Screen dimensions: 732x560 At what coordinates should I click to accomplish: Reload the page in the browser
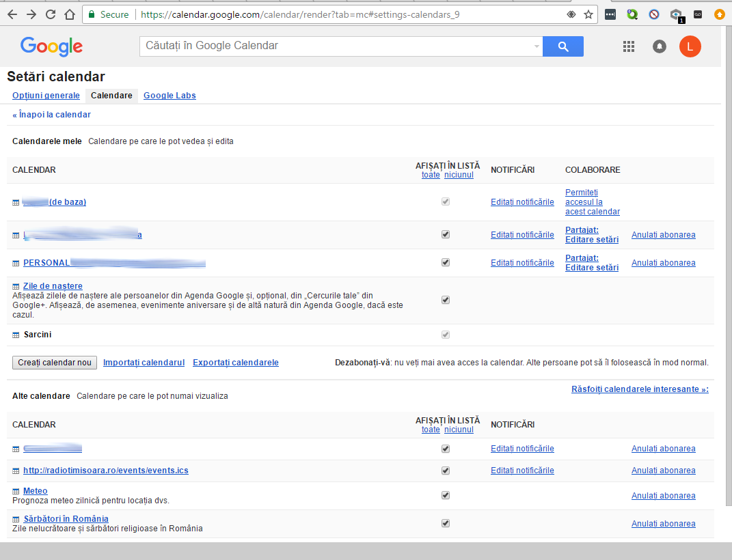click(51, 14)
